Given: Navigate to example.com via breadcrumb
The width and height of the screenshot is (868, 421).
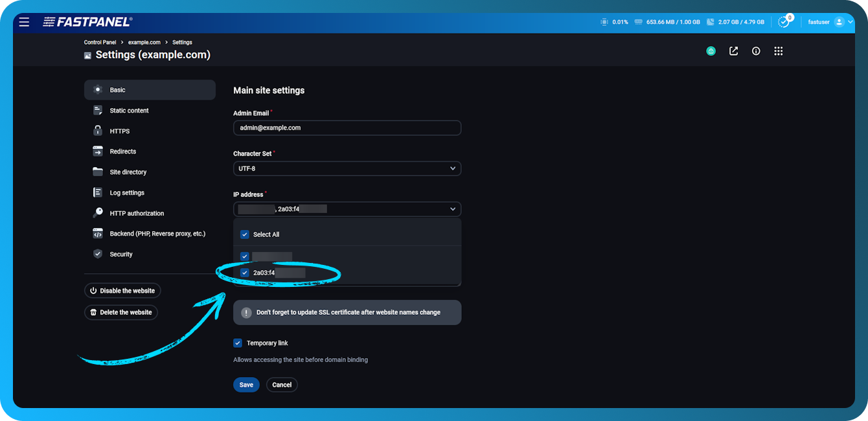Looking at the screenshot, I should (x=144, y=42).
